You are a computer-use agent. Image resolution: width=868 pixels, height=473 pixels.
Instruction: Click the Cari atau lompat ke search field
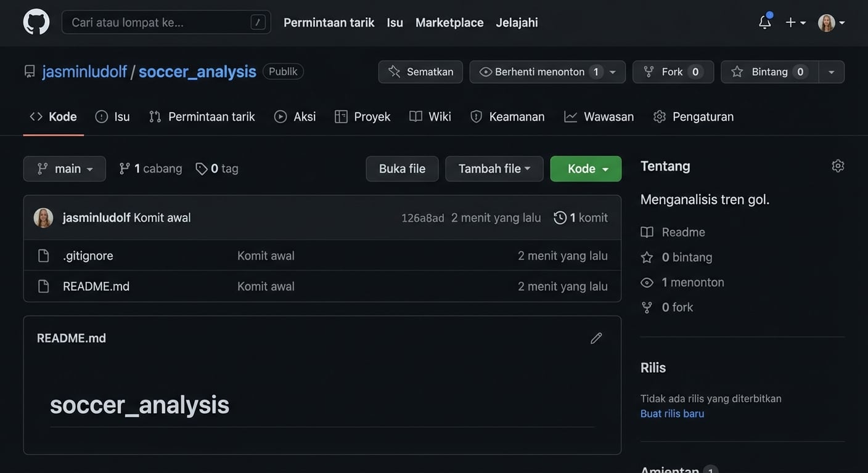166,22
